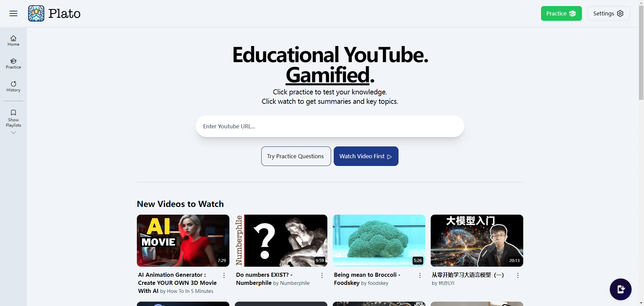Click the Gamified headline word

point(328,75)
